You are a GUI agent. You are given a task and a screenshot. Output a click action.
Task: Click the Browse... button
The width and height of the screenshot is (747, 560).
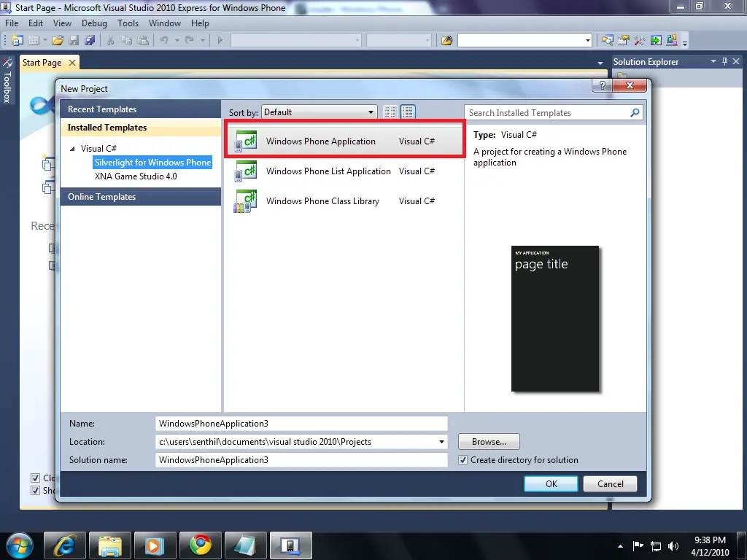click(x=489, y=442)
